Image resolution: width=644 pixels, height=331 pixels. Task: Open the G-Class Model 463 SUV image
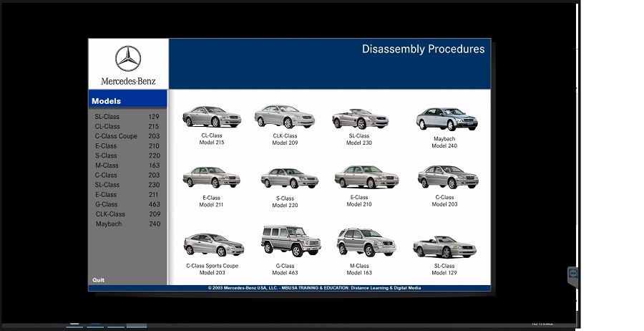point(291,241)
